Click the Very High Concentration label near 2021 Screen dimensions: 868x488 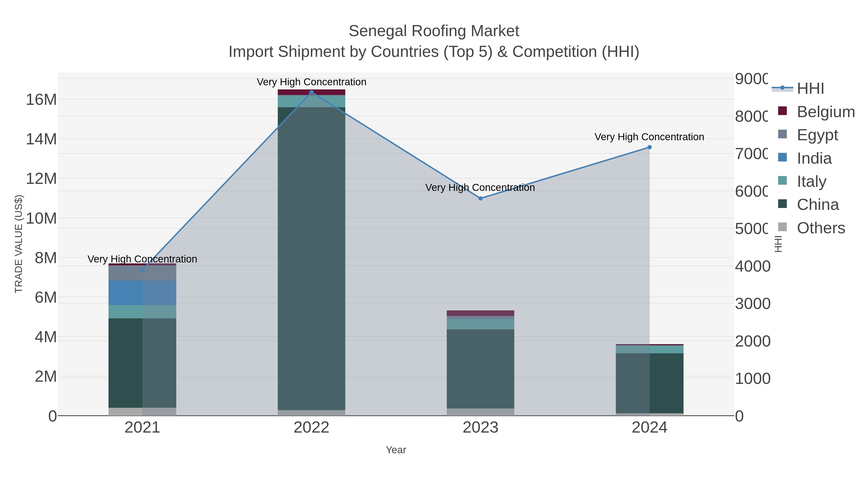142,259
